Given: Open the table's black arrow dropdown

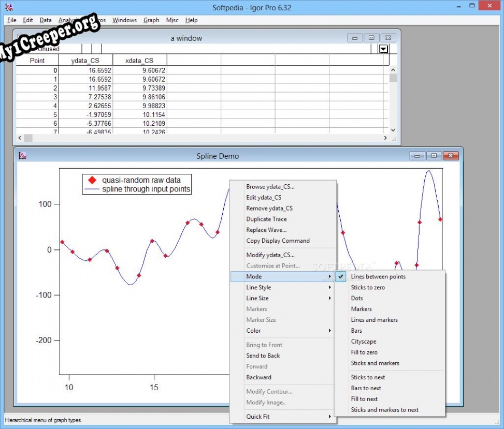Looking at the screenshot, I should pos(383,49).
